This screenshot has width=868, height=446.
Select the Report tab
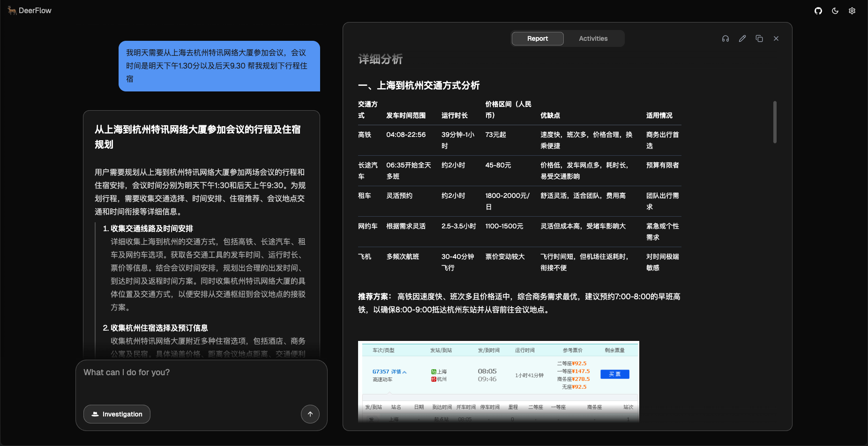537,38
